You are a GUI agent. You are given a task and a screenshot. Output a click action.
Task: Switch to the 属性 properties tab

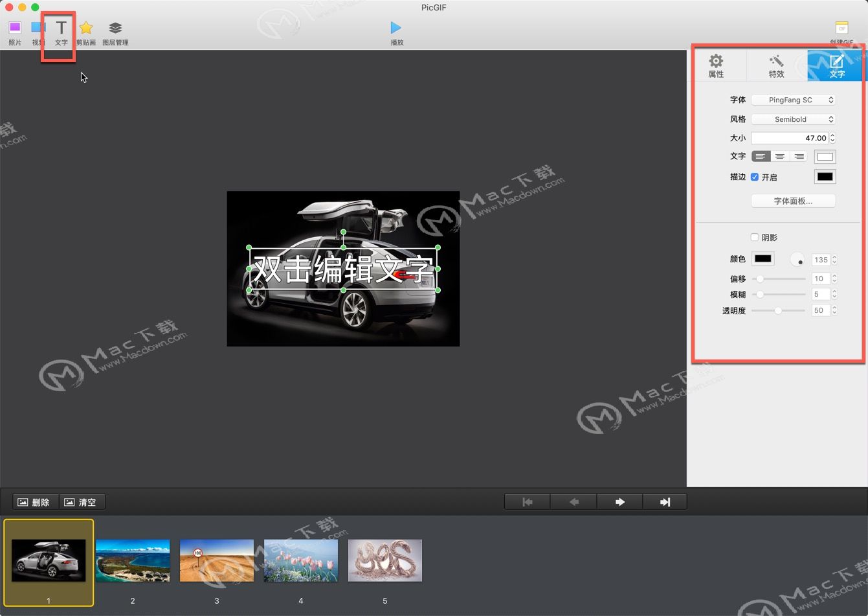[716, 65]
